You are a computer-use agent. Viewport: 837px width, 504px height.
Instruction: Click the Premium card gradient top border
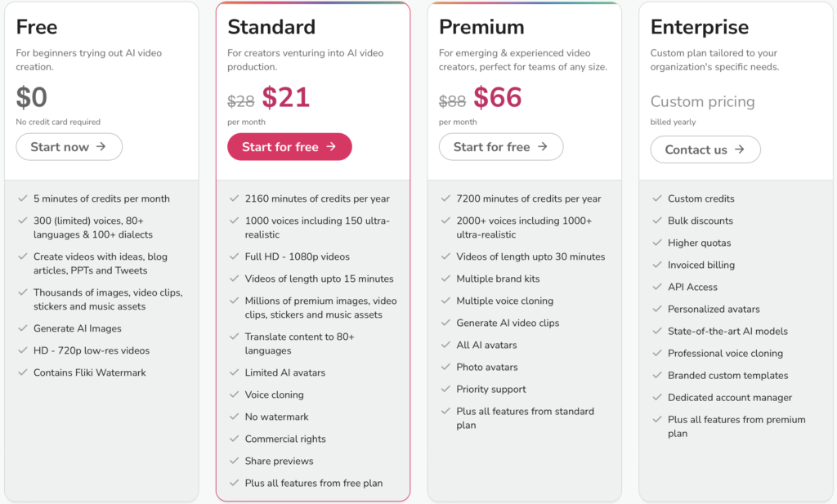tap(524, 3)
